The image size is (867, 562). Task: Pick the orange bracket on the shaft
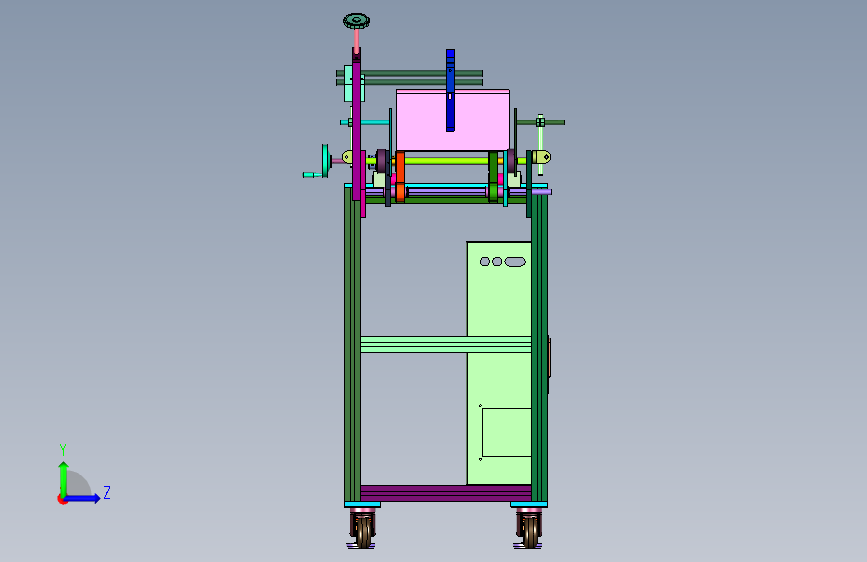pos(400,176)
